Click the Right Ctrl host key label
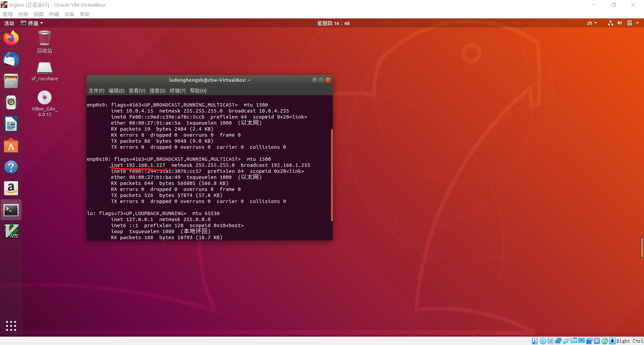 point(630,341)
